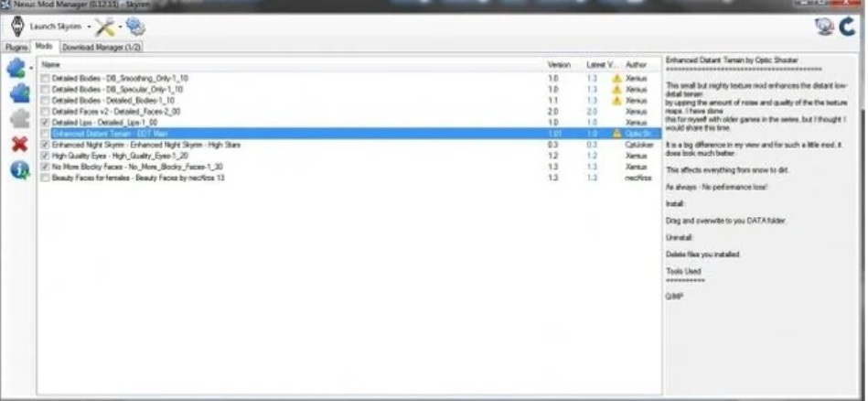This screenshot has height=401, width=868.
Task: Click the 'Tools Used' description text
Action: click(683, 271)
